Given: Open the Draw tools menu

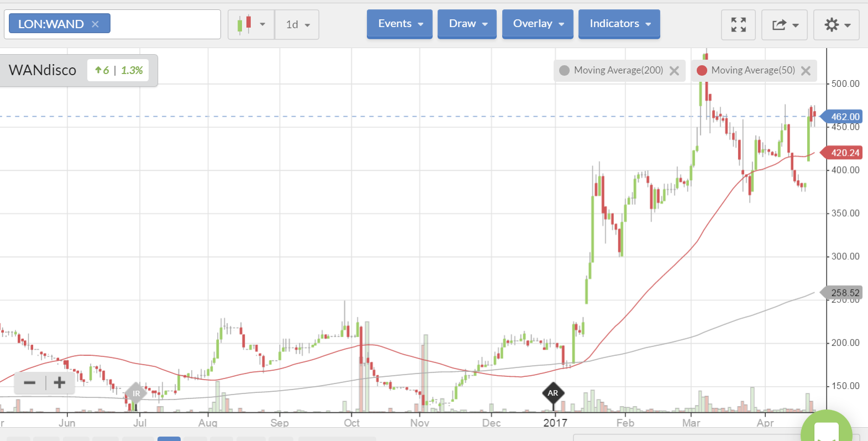Looking at the screenshot, I should tap(467, 24).
